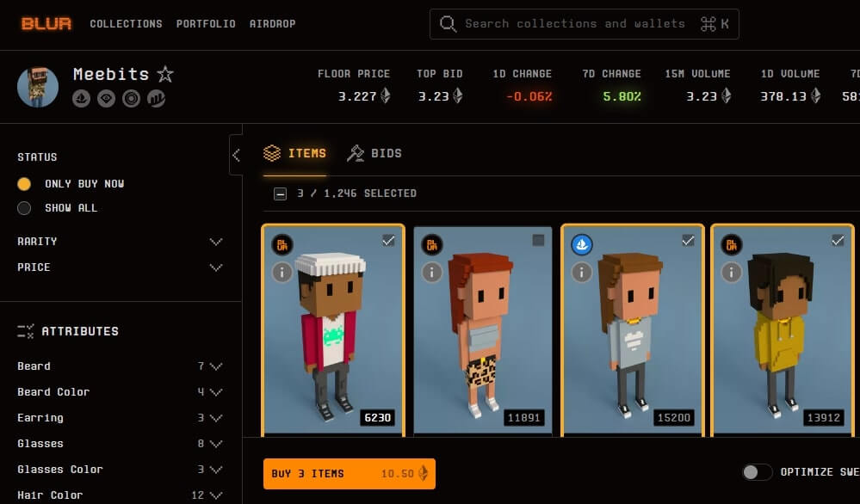Uncheck Meebit 15200 selection checkbox
The image size is (860, 504).
tap(688, 240)
